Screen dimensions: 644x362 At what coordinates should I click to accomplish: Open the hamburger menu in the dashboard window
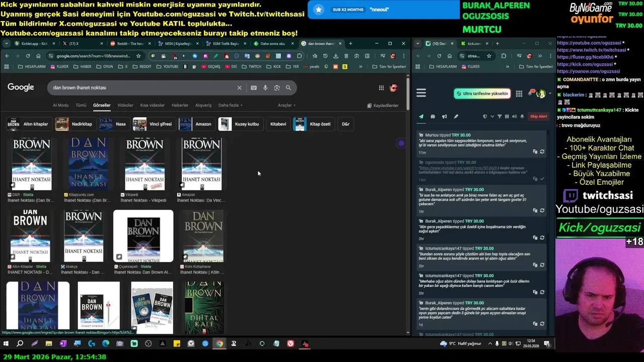421,93
